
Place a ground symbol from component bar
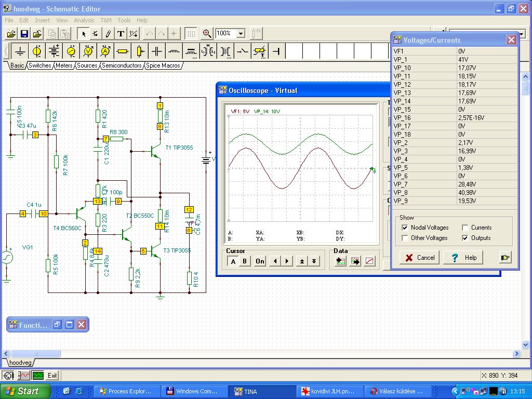coord(20,51)
